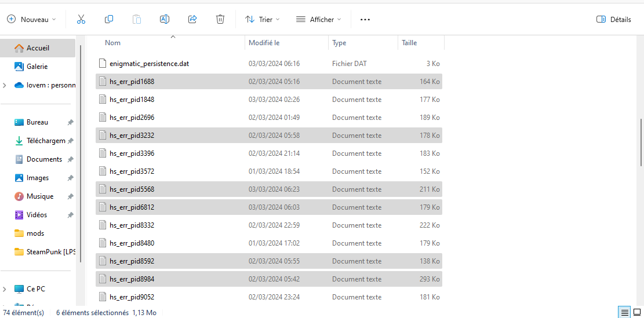
Task: Open the Trier sort dropdown
Action: (x=263, y=19)
